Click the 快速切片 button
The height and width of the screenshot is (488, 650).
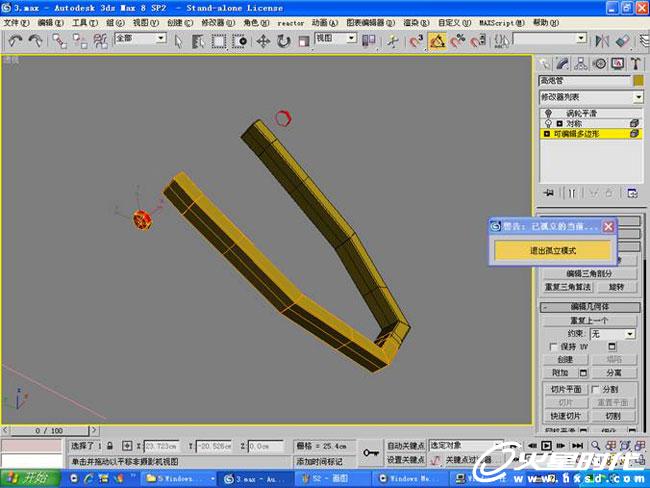pyautogui.click(x=565, y=416)
